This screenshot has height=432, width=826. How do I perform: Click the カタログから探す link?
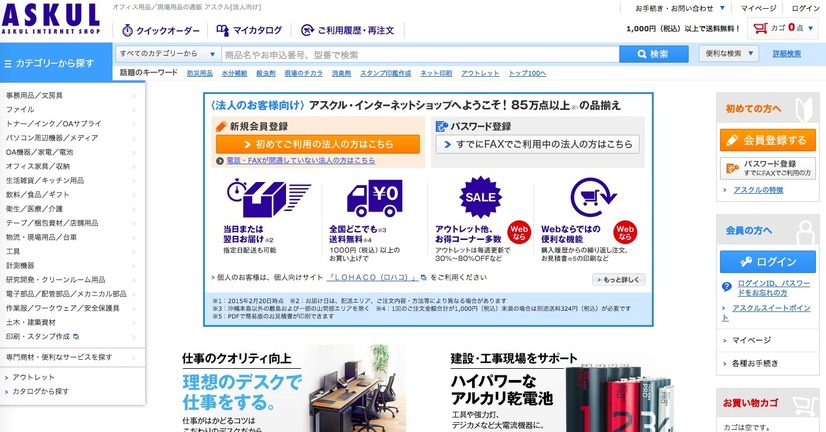pyautogui.click(x=41, y=391)
